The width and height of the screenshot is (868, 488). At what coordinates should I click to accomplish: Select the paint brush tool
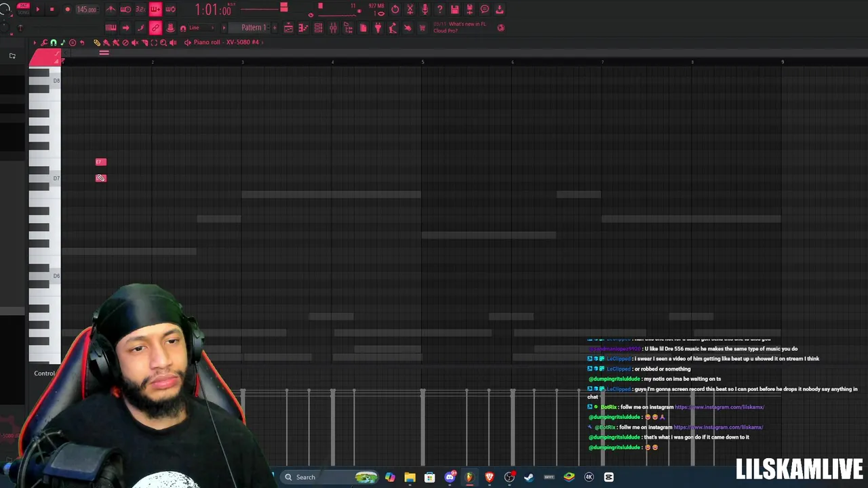[106, 43]
